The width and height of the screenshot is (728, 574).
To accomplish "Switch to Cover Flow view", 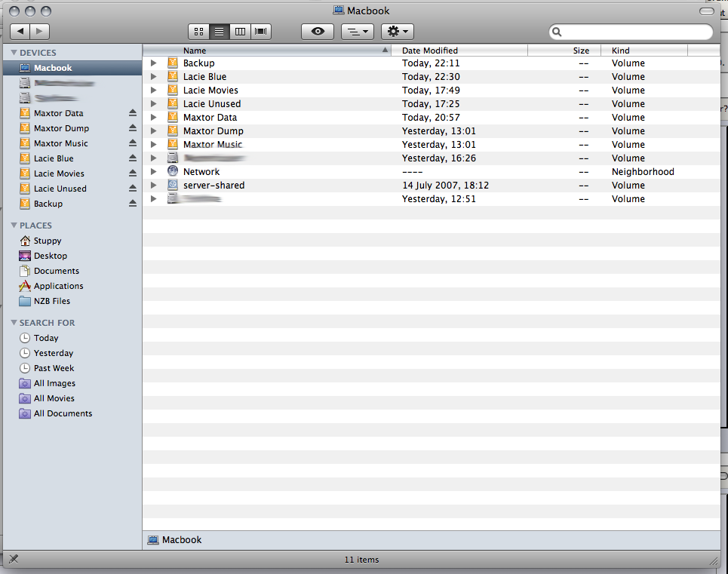I will coord(261,31).
